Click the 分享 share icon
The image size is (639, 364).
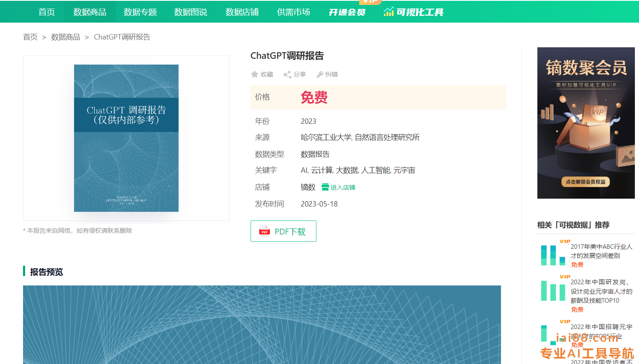[287, 74]
